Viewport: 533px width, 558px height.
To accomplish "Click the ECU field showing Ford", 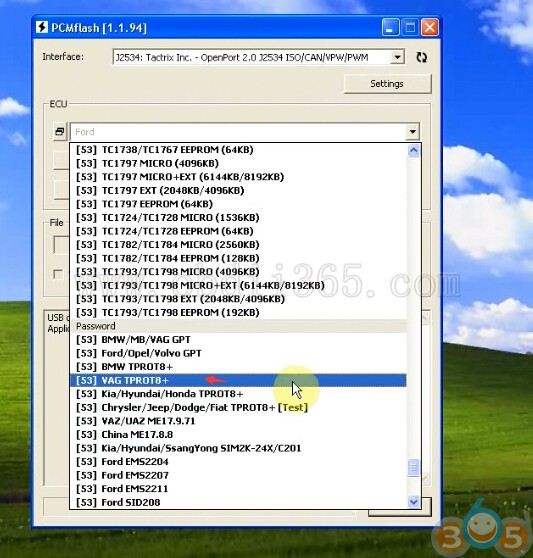I will tap(245, 132).
